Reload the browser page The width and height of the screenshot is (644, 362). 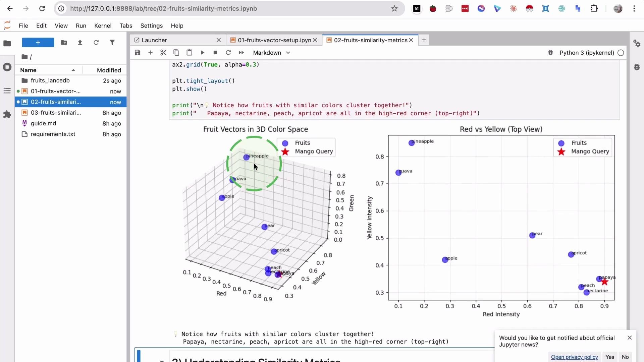tap(42, 9)
